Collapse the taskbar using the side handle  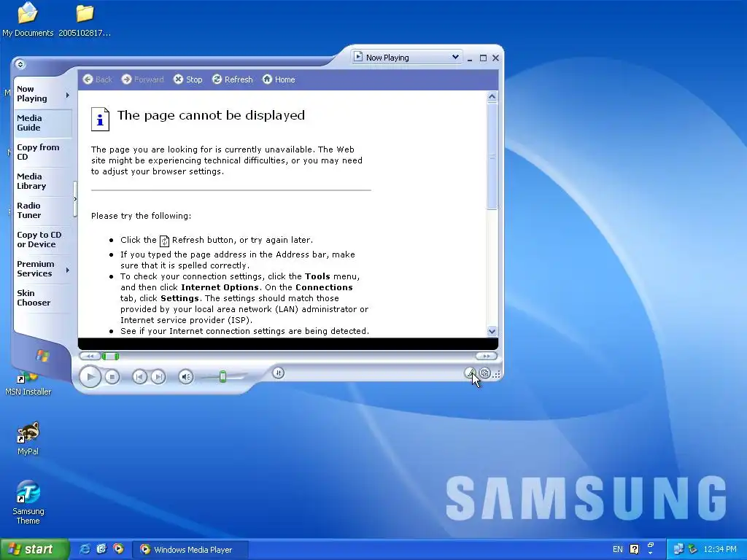pos(75,199)
